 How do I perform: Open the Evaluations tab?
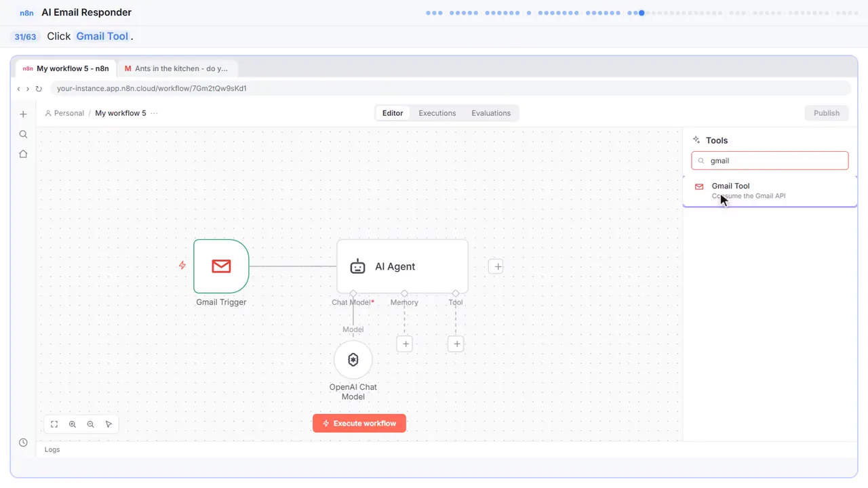coord(491,113)
